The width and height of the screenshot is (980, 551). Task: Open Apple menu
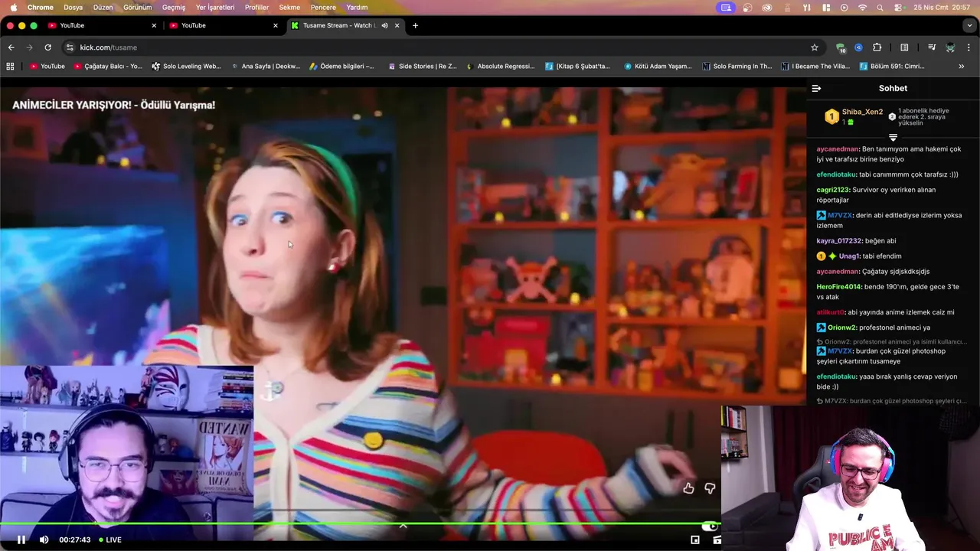[x=13, y=8]
